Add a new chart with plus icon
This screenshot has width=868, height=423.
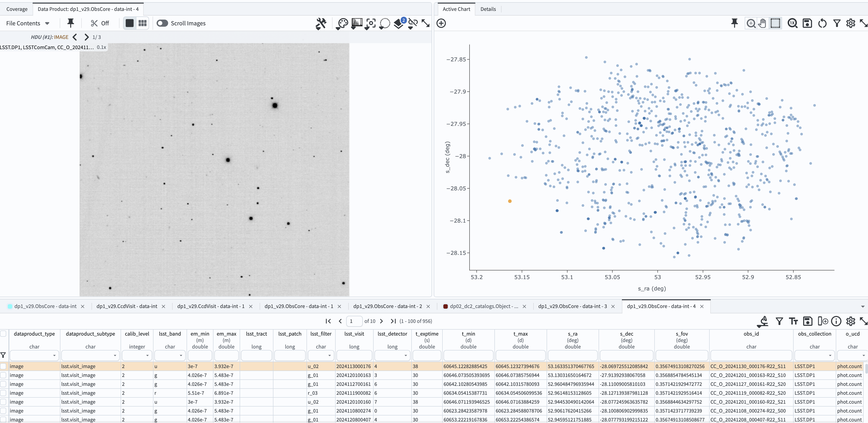pyautogui.click(x=441, y=23)
